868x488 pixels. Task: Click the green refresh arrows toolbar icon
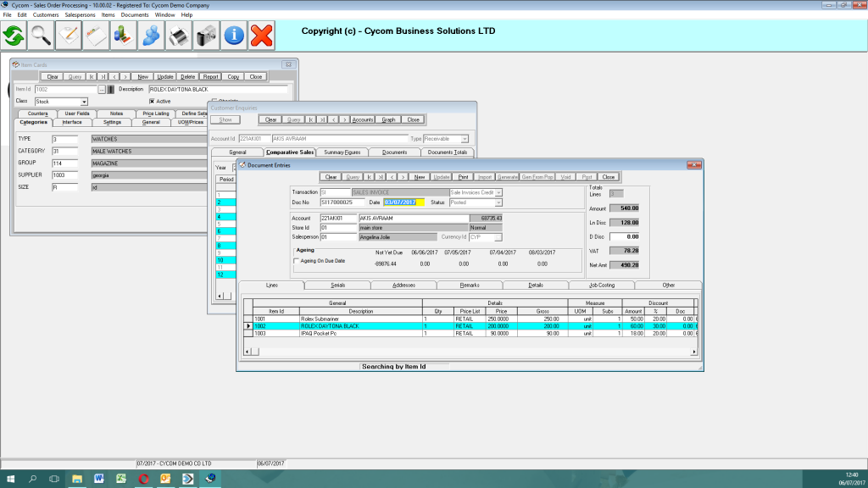coord(14,36)
